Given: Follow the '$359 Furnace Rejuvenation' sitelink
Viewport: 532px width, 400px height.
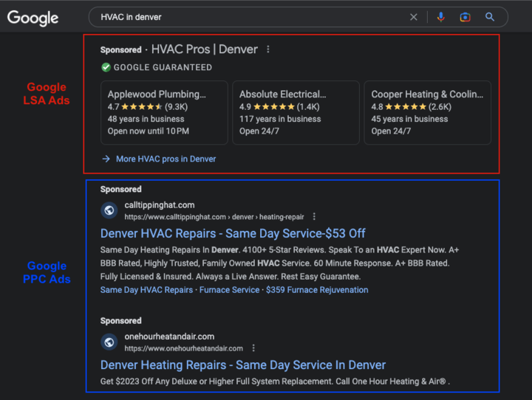Looking at the screenshot, I should click(x=317, y=290).
